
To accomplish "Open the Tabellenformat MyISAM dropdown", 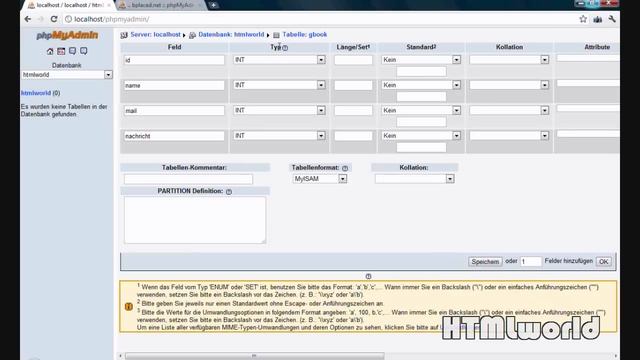I will (x=320, y=179).
